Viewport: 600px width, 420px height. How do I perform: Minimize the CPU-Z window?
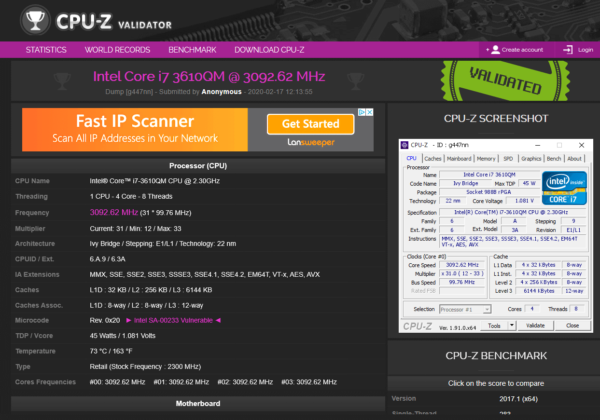[538, 145]
